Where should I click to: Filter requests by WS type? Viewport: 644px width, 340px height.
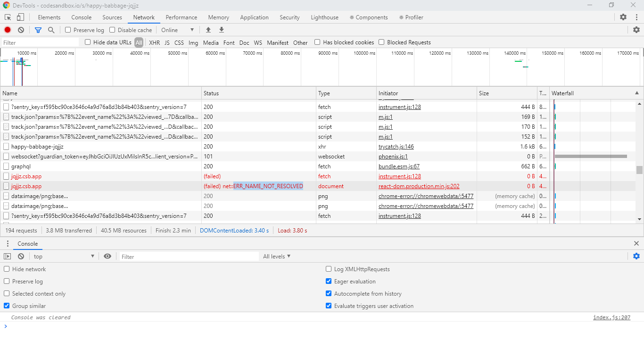pyautogui.click(x=258, y=42)
